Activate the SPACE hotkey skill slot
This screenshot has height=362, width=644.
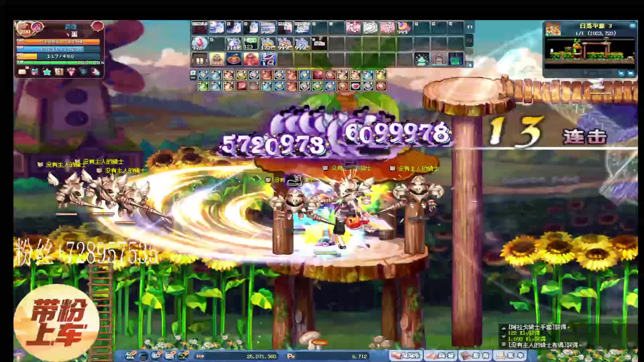pyautogui.click(x=387, y=27)
